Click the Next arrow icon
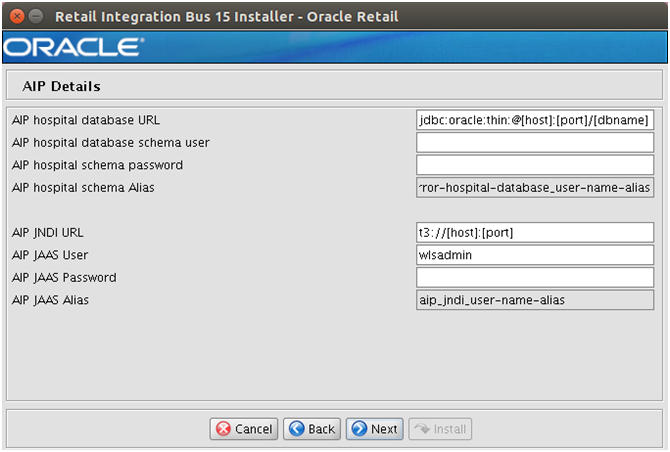Image resolution: width=670 pixels, height=452 pixels. tap(359, 429)
